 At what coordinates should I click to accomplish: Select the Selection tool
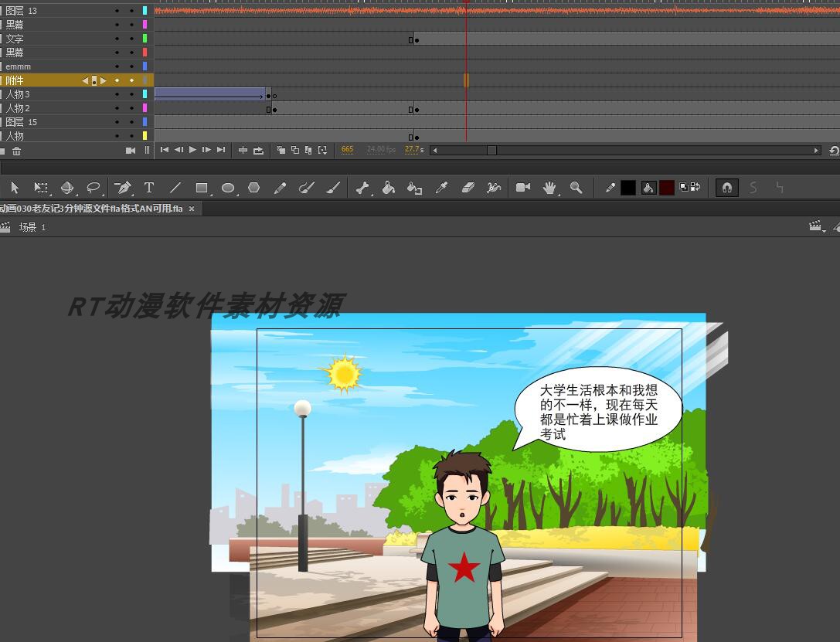coord(14,188)
